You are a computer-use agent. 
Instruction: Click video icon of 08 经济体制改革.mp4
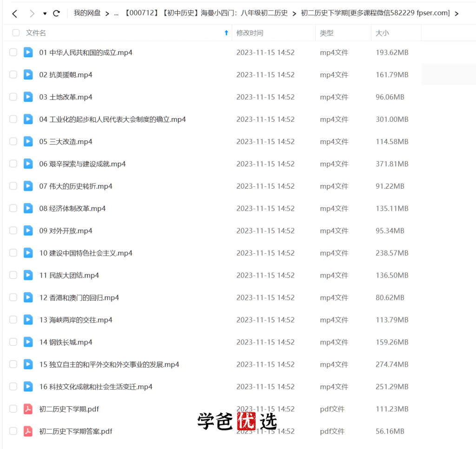click(28, 208)
